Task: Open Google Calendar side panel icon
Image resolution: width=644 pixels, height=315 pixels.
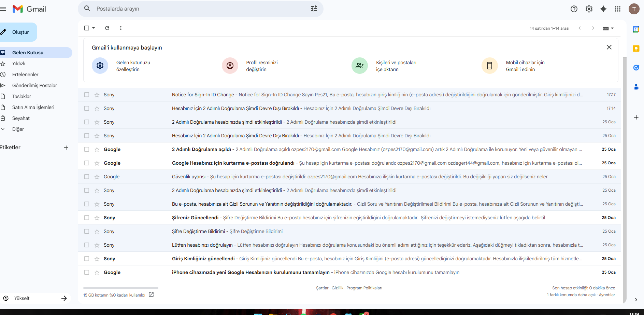Action: (636, 29)
